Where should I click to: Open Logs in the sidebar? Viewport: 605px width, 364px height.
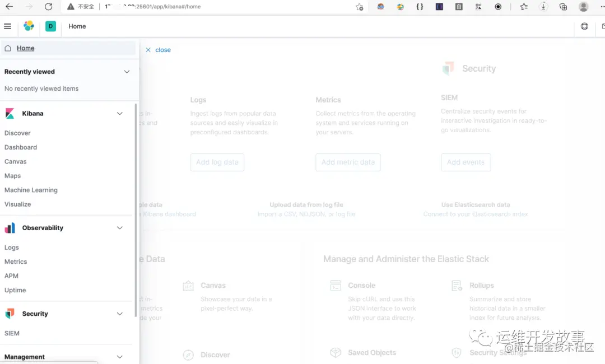pos(12,248)
